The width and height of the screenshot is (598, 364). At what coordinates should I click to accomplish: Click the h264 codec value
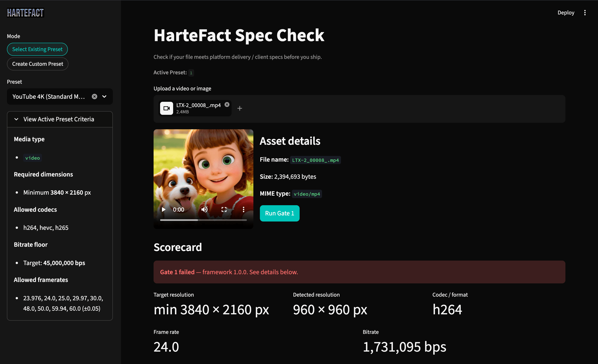[x=447, y=310]
